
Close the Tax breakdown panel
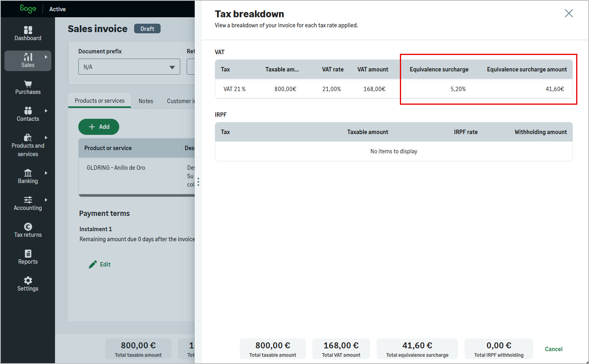569,13
